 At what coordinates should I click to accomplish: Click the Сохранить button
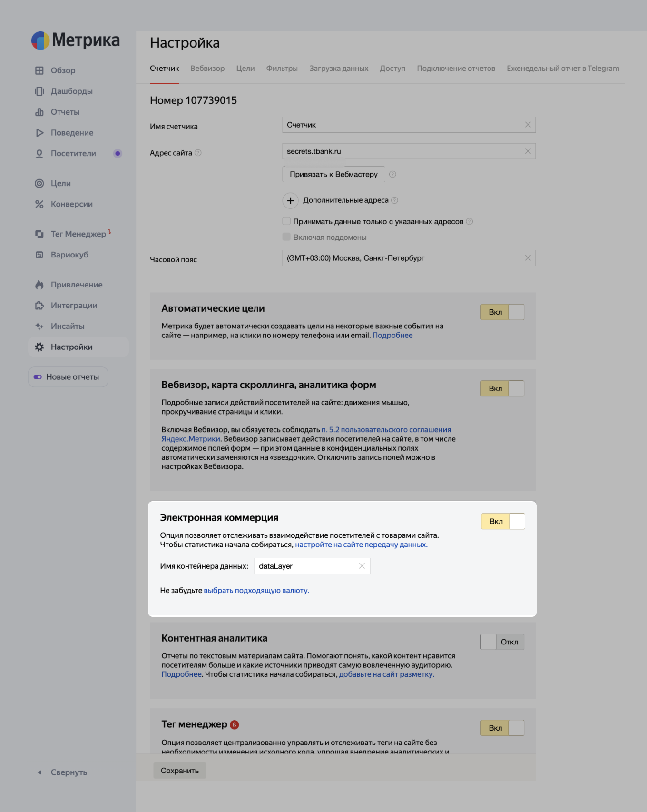[180, 771]
